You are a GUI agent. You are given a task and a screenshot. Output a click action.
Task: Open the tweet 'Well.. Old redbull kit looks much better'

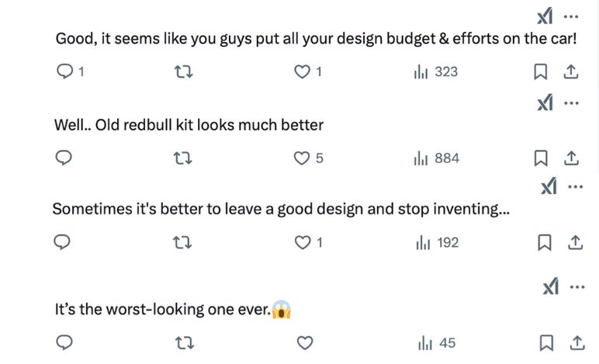[x=189, y=125]
